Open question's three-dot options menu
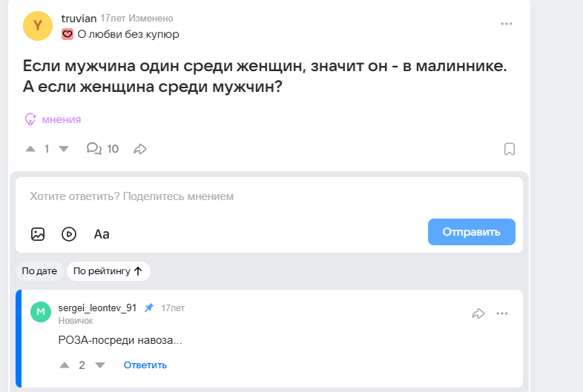The image size is (583, 392). point(507,24)
